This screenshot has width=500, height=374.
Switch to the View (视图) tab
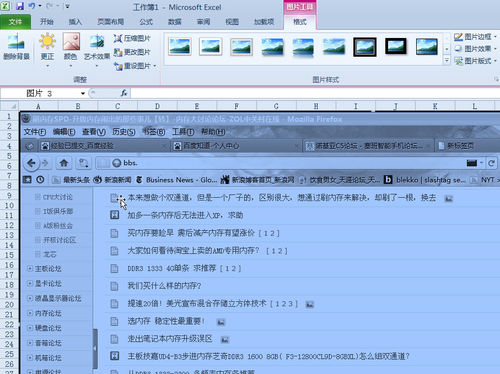pyautogui.click(x=232, y=22)
